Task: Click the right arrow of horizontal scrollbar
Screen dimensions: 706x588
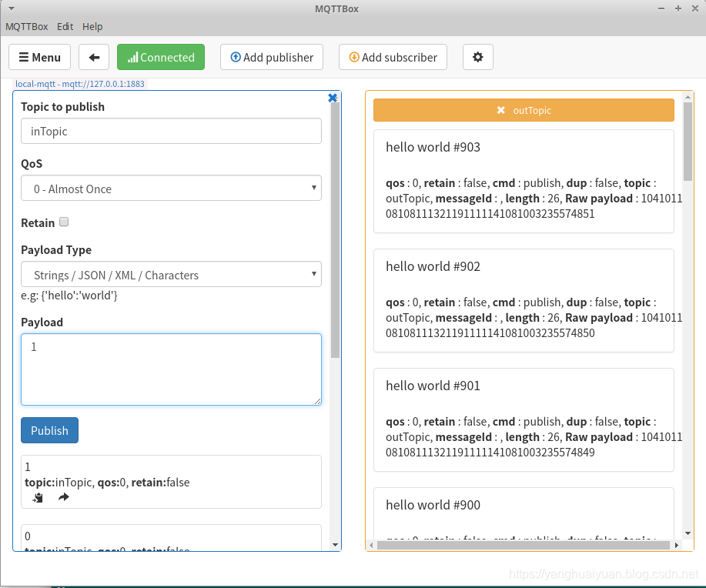Action: (x=676, y=545)
